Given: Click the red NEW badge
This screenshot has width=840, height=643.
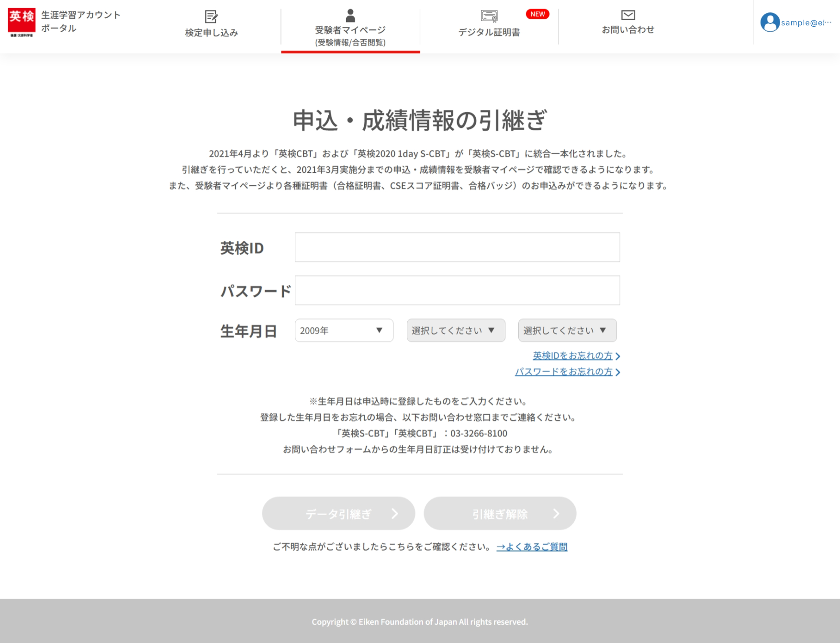Looking at the screenshot, I should tap(537, 14).
